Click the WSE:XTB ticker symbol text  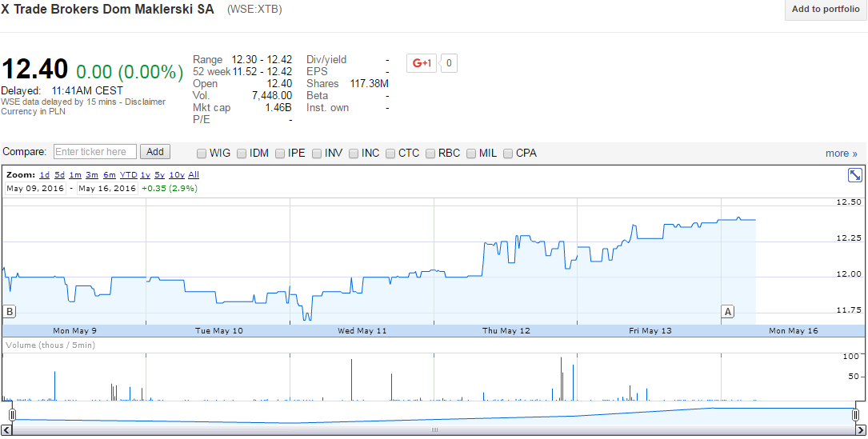(254, 10)
